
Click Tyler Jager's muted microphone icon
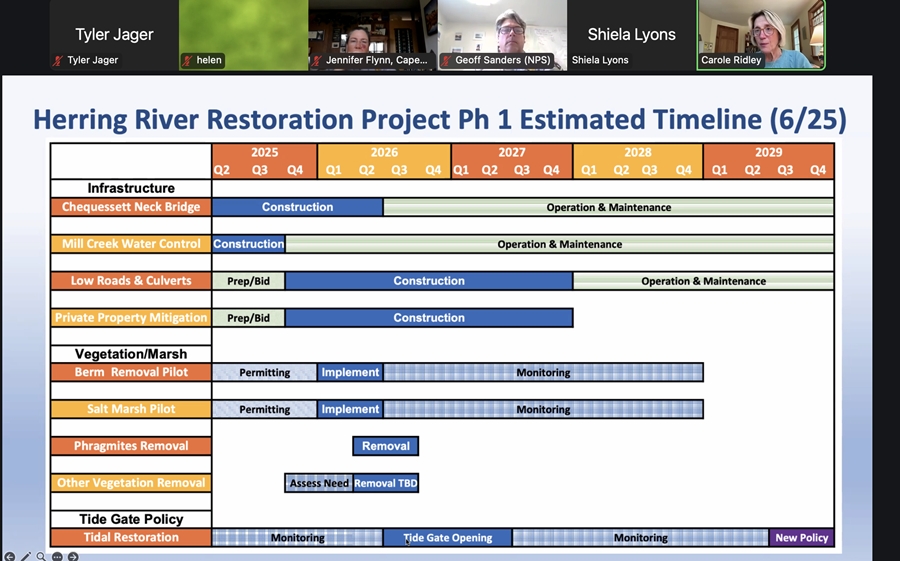tap(57, 60)
